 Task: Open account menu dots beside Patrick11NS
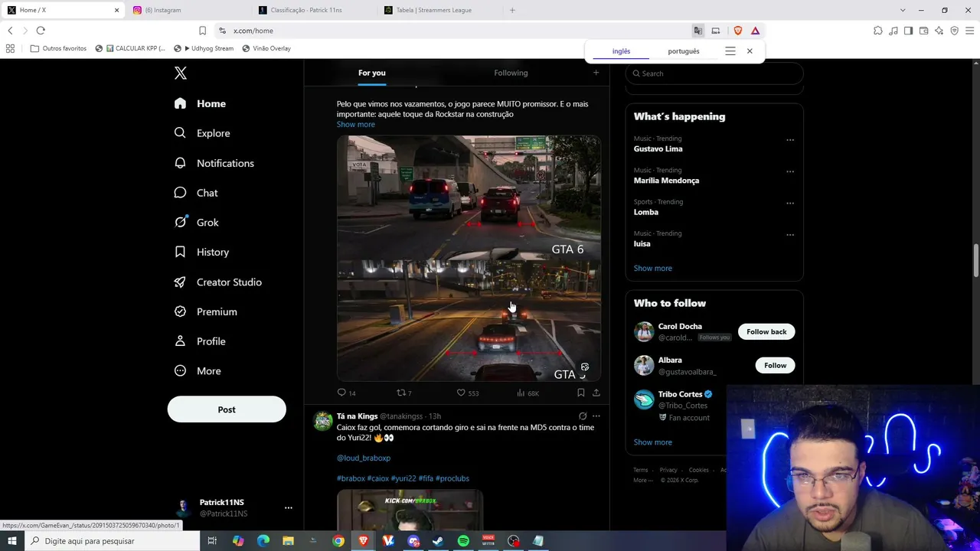click(289, 507)
